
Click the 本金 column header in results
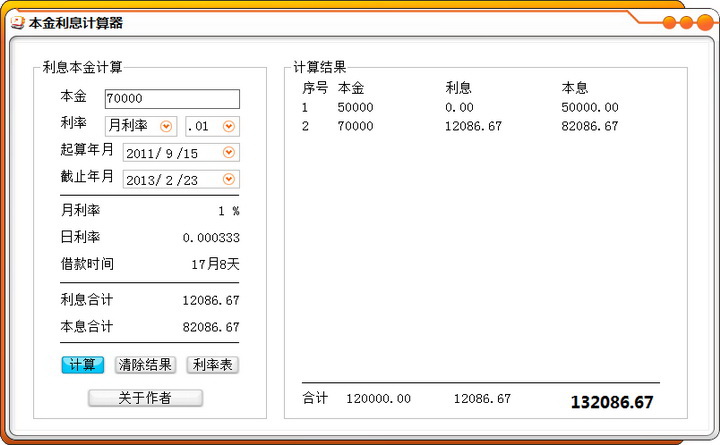pyautogui.click(x=351, y=88)
